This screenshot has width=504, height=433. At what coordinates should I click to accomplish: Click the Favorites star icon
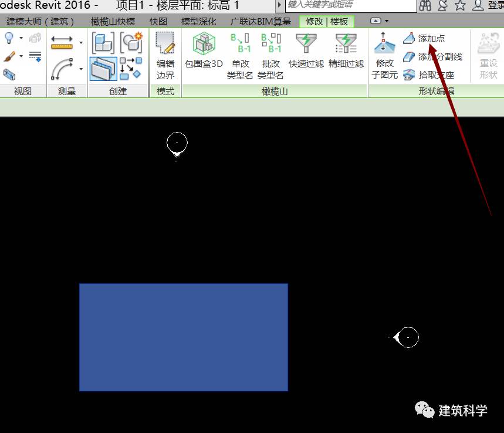coord(460,5)
